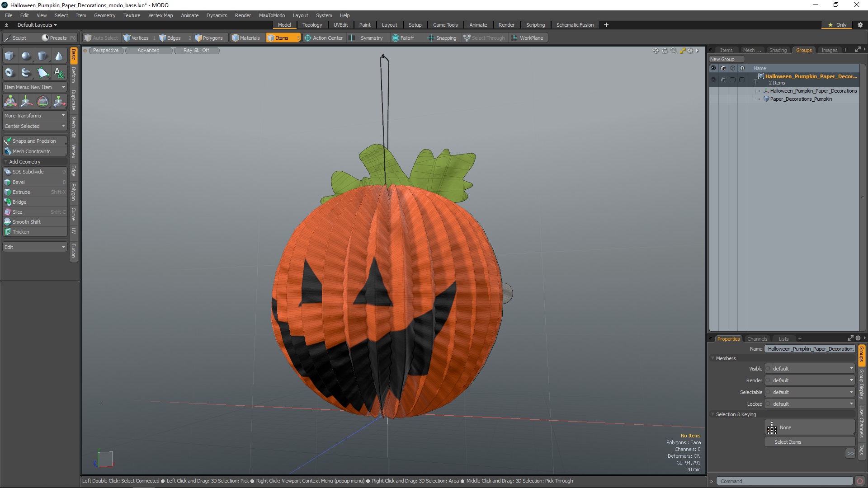This screenshot has width=868, height=488.
Task: Toggle visibility eye for Halloween_Pumpkin group
Action: tap(713, 80)
